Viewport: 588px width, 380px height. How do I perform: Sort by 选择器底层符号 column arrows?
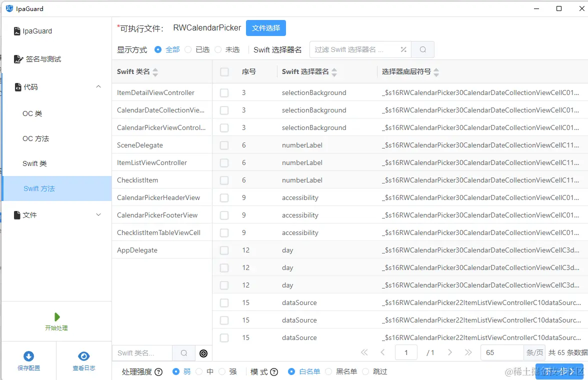coord(436,72)
